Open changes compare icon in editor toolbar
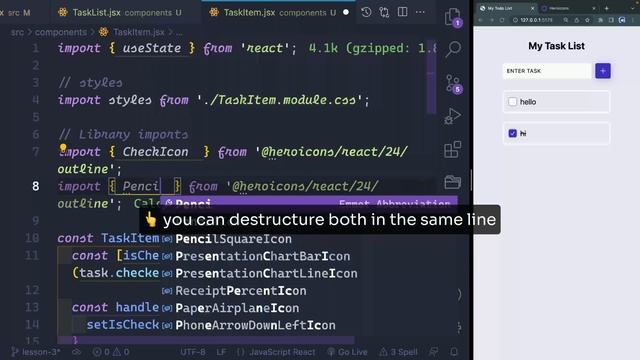Image resolution: width=640 pixels, height=360 pixels. [384, 12]
